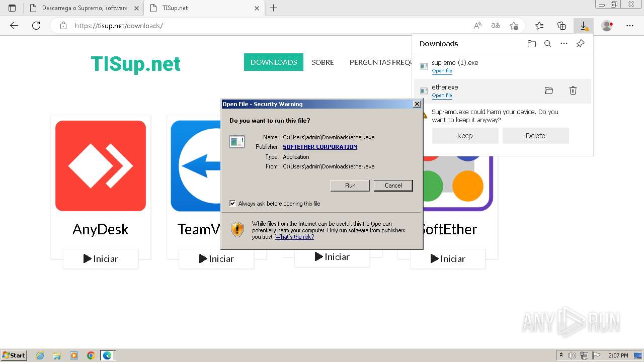Open File Explorer from taskbar
The width and height of the screenshot is (644, 362).
(x=57, y=355)
